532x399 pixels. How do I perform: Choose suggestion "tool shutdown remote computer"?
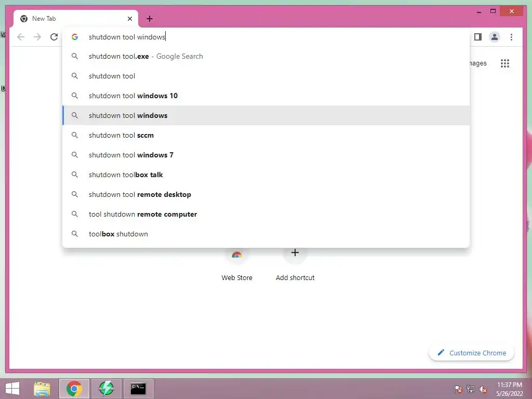[266, 214]
